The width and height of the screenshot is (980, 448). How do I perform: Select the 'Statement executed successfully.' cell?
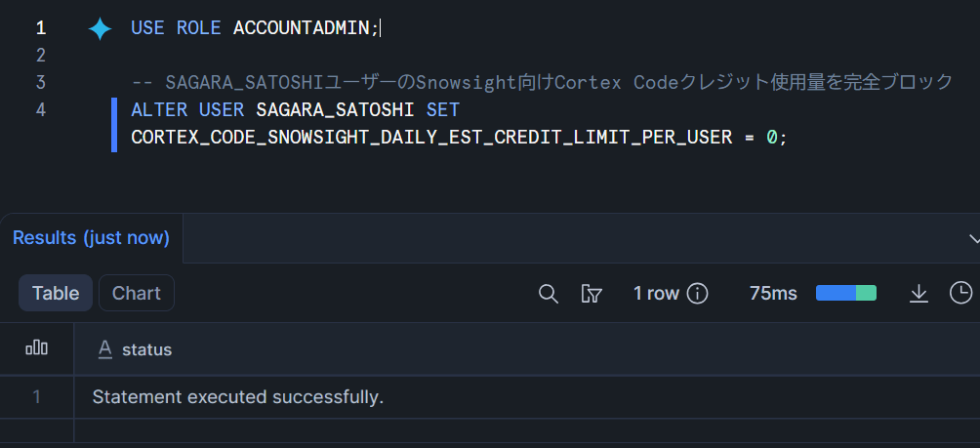(x=238, y=397)
